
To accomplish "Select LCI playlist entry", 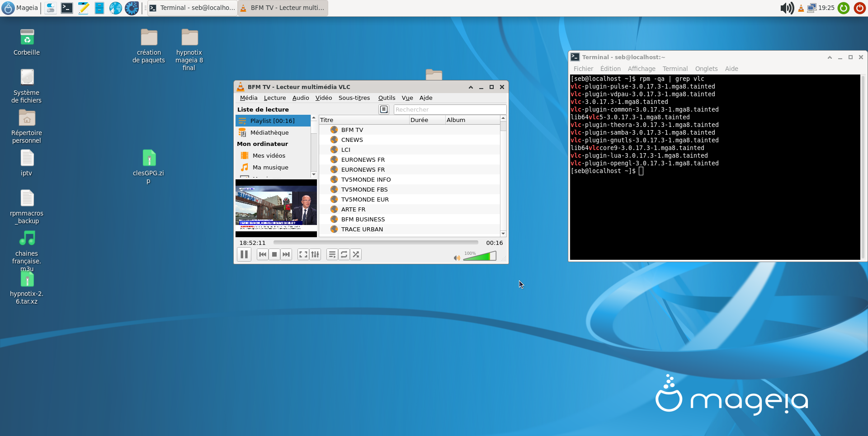I will [x=410, y=150].
